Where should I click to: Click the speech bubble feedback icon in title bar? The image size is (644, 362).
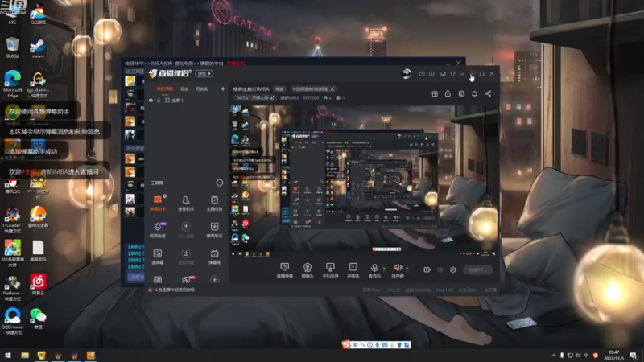(431, 74)
